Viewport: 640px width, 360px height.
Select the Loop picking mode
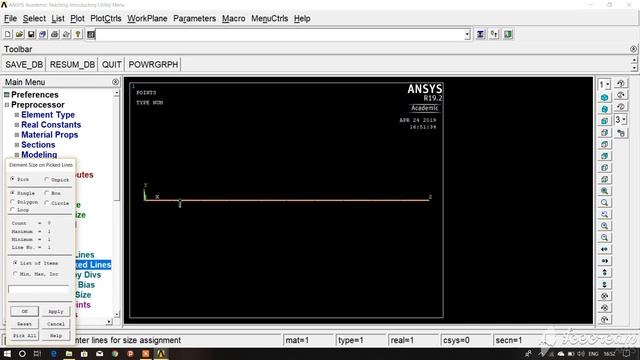13,209
